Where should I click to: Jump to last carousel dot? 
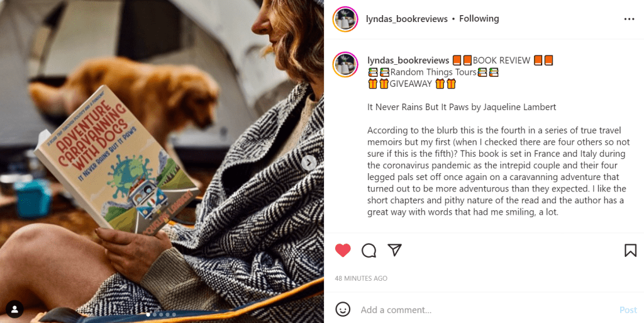(x=174, y=314)
